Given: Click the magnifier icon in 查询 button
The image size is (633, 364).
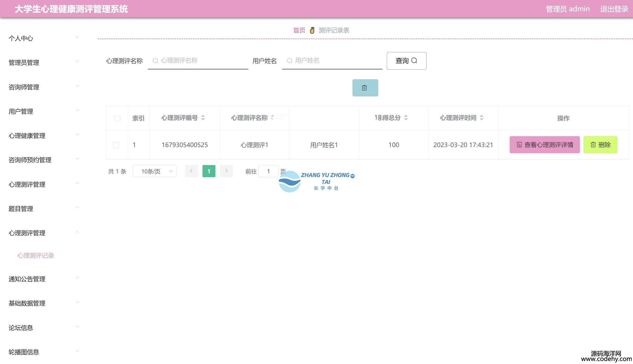Looking at the screenshot, I should 414,61.
